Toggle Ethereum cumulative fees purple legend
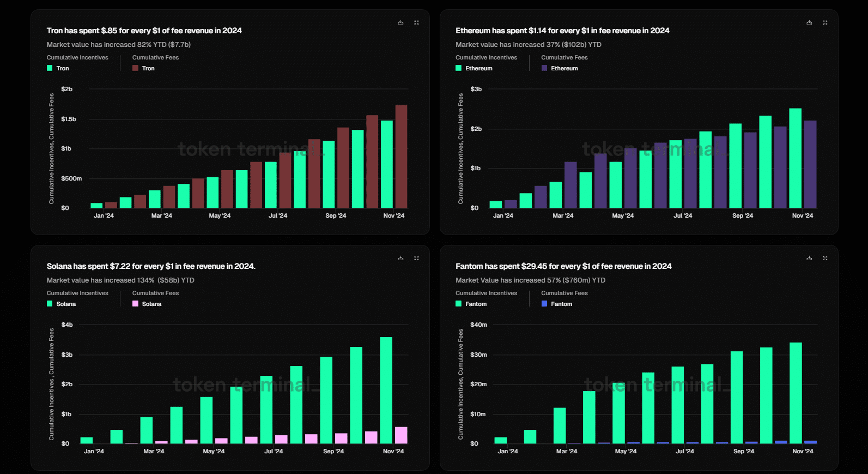Image resolution: width=868 pixels, height=474 pixels. 560,68
